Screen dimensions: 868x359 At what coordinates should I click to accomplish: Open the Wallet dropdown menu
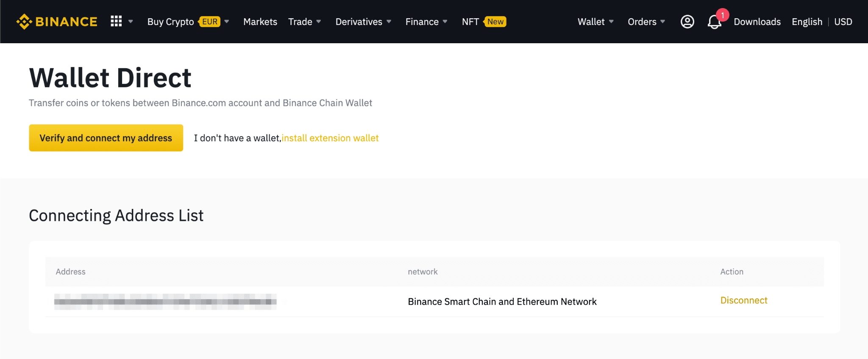click(x=595, y=22)
